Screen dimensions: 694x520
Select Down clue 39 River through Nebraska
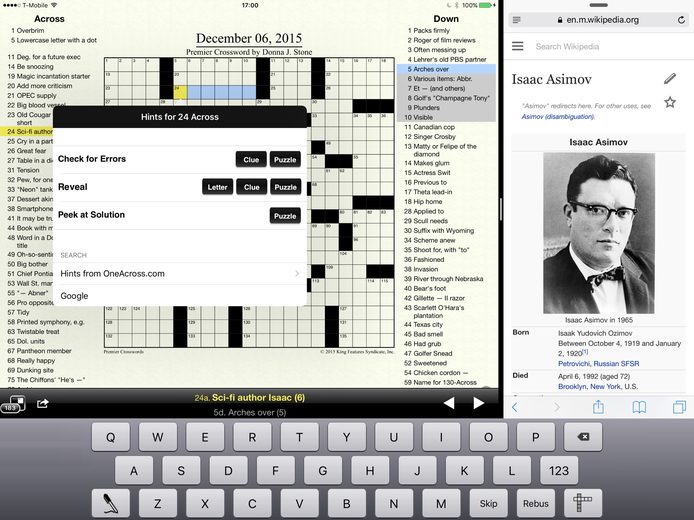coord(443,279)
